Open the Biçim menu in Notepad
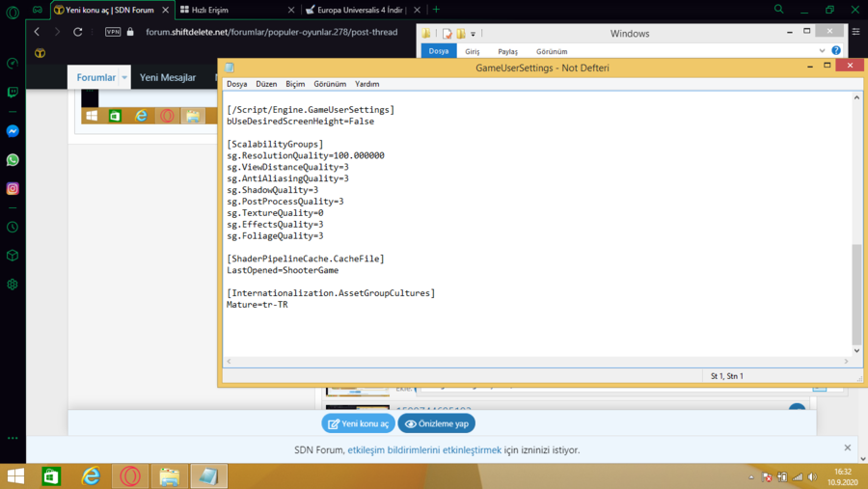Viewport: 868px width, 489px height. [x=295, y=84]
